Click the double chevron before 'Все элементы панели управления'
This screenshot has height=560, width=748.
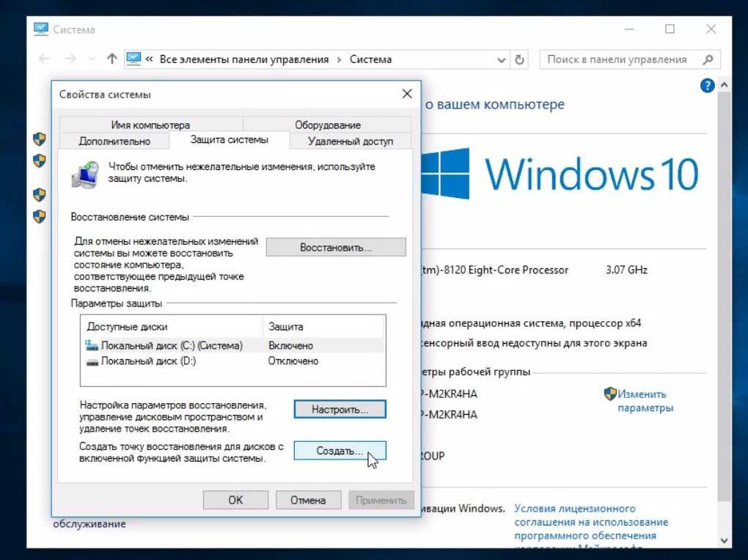(150, 59)
